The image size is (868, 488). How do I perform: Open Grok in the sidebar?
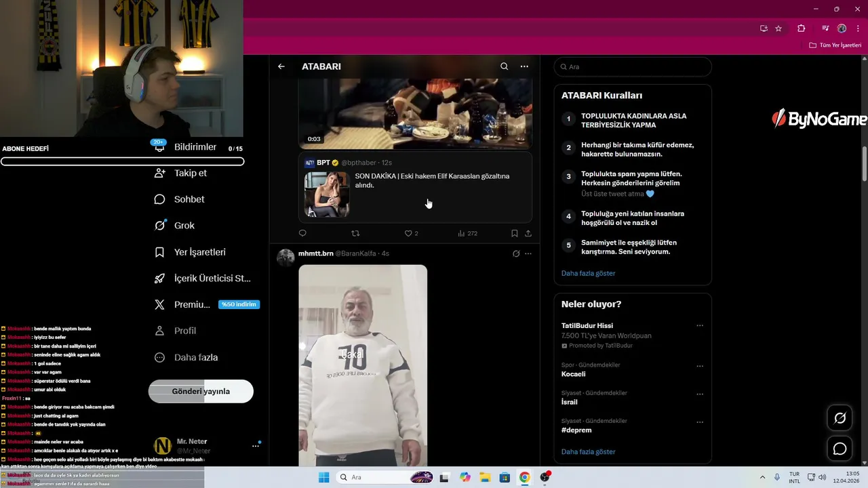tap(174, 226)
